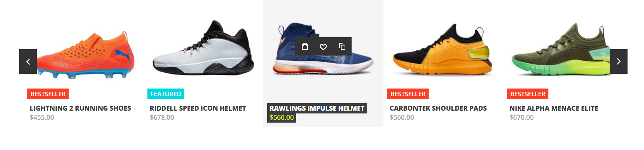
Task: Click Bestseller badge on Lightning 2 shoes
Action: [48, 94]
